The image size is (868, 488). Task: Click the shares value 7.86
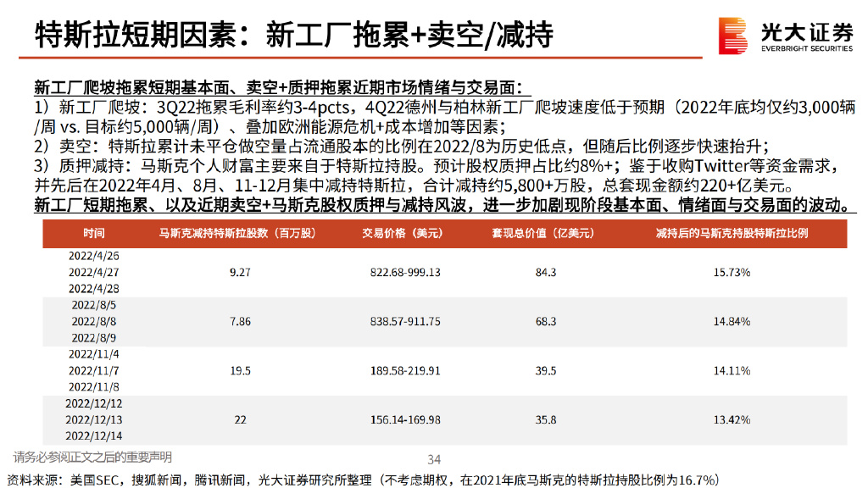pos(240,321)
